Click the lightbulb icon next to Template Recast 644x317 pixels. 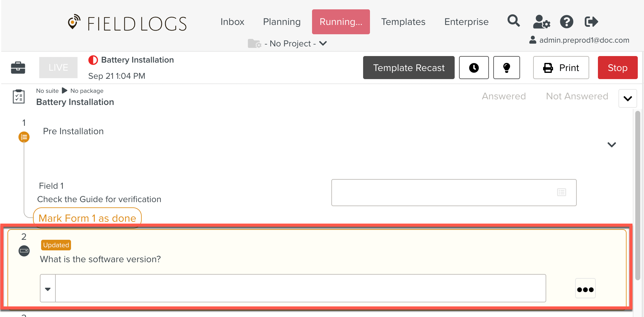tap(507, 67)
